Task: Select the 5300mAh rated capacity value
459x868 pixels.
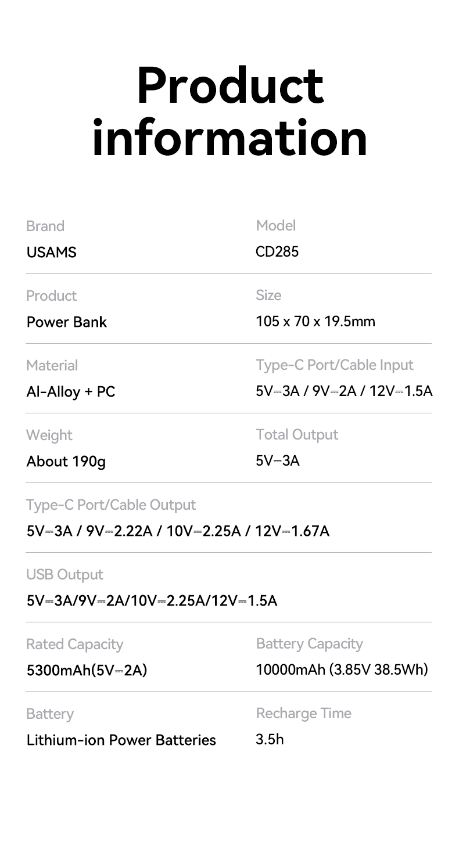Action: [x=87, y=671]
